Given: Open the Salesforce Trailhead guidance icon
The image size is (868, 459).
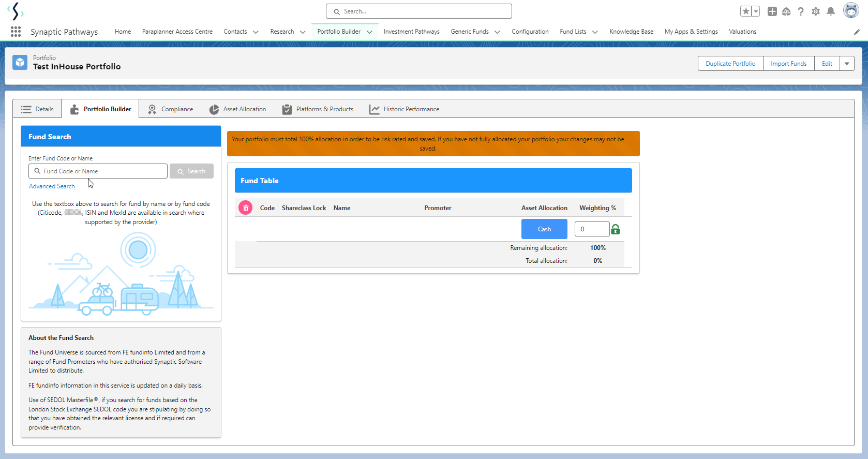Looking at the screenshot, I should pyautogui.click(x=786, y=11).
